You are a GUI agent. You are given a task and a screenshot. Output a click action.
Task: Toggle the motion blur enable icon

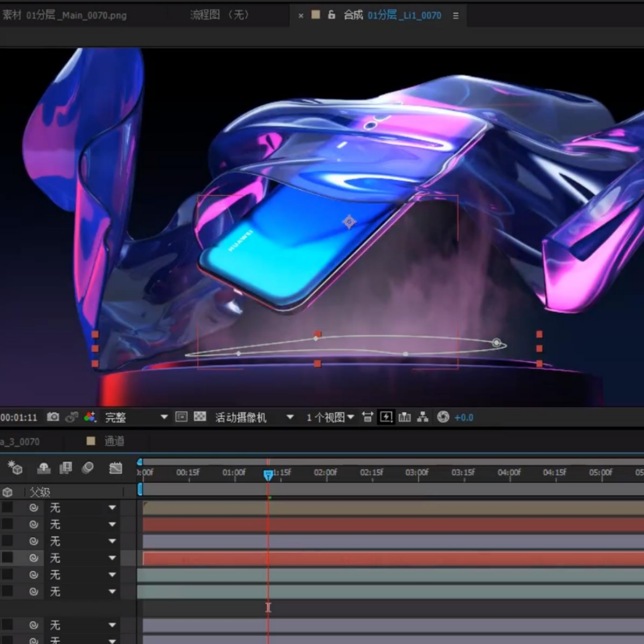click(x=88, y=468)
